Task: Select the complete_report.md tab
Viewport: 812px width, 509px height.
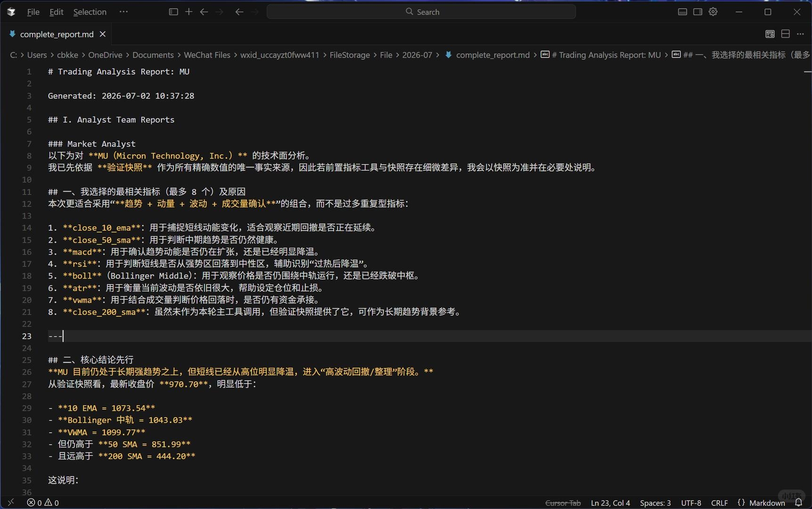Action: coord(57,34)
